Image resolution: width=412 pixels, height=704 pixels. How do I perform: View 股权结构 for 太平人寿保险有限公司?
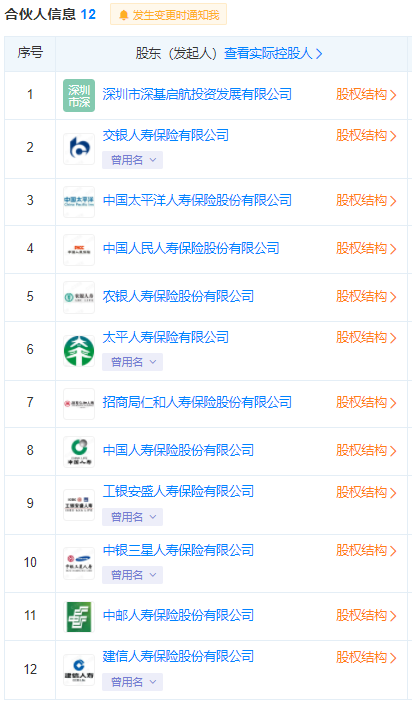click(x=366, y=338)
